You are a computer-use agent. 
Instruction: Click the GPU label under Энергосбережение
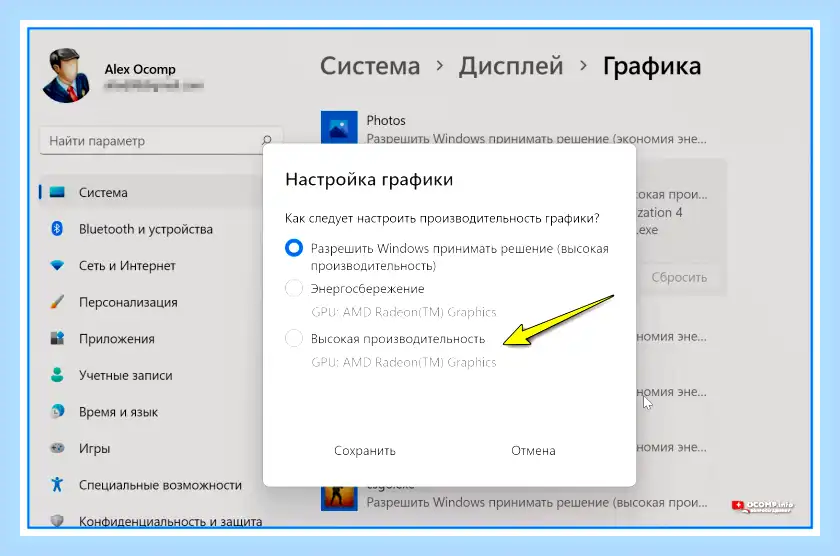pyautogui.click(x=403, y=312)
